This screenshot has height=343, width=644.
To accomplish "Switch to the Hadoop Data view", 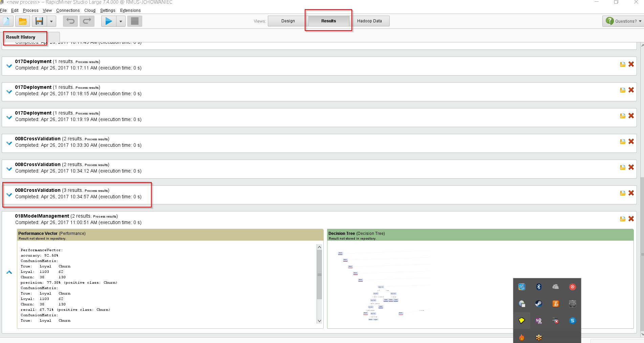I will [x=369, y=21].
